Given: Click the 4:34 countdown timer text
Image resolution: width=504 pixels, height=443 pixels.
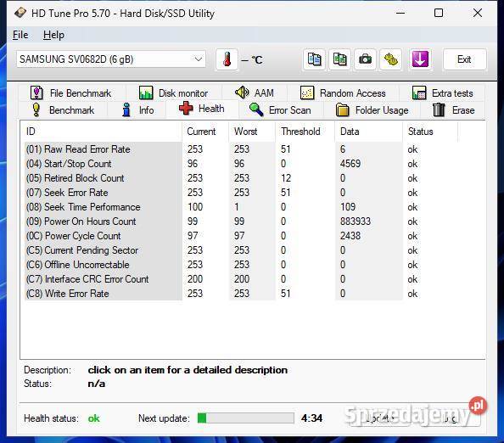Looking at the screenshot, I should point(311,418).
